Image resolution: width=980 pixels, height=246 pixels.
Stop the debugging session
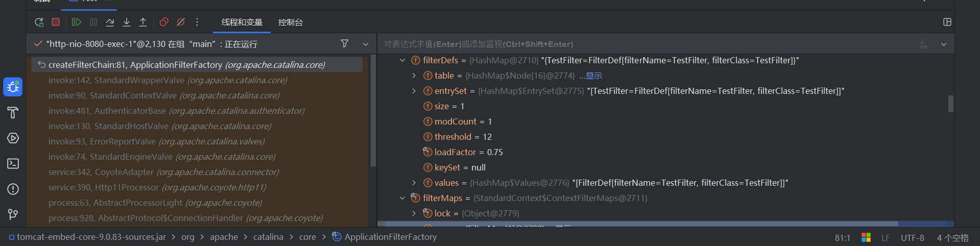pyautogui.click(x=56, y=22)
